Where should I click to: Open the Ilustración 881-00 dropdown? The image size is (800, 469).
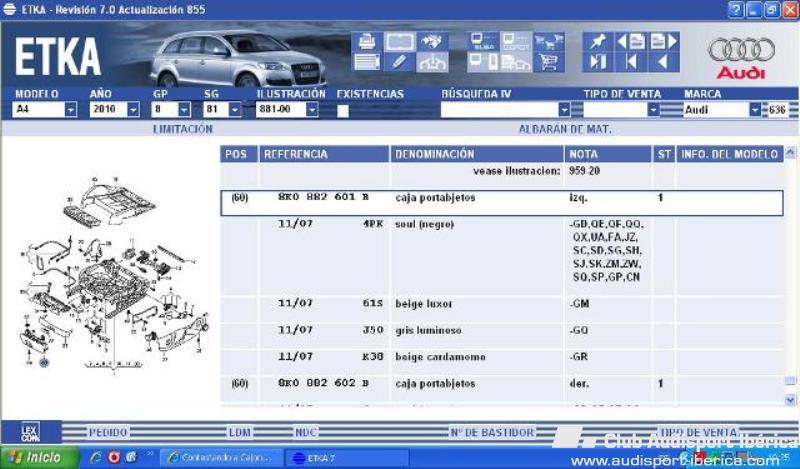(x=312, y=109)
